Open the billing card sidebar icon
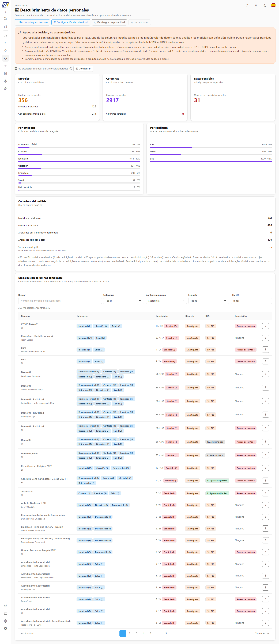 click(6, 613)
